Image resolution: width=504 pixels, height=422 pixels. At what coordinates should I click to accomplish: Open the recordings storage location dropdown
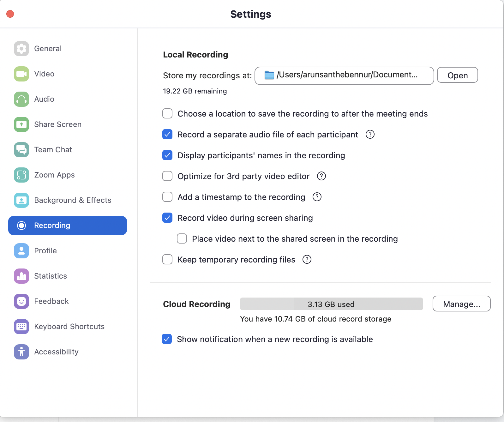(x=344, y=76)
